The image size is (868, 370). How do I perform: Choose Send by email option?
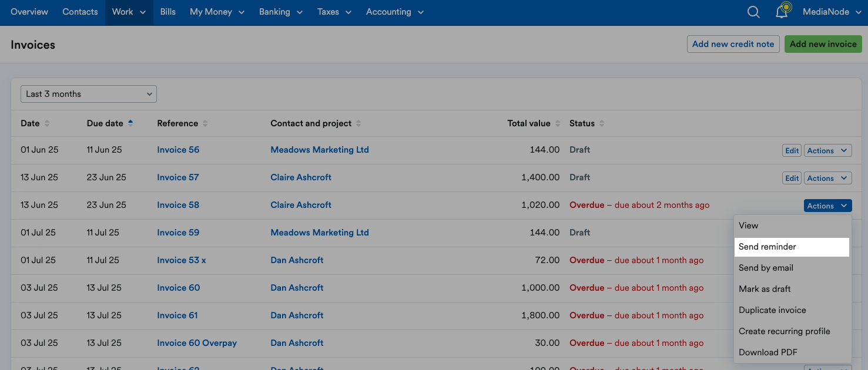coord(792,268)
